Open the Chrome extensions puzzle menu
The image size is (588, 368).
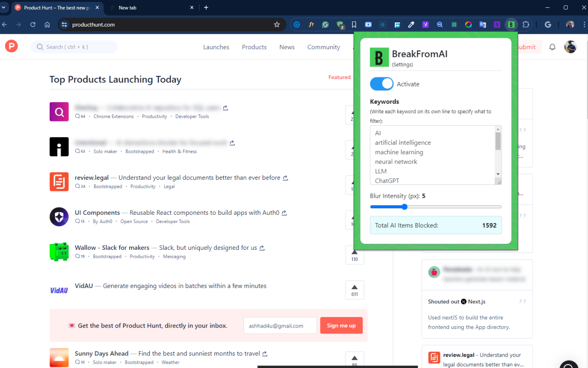tap(526, 24)
